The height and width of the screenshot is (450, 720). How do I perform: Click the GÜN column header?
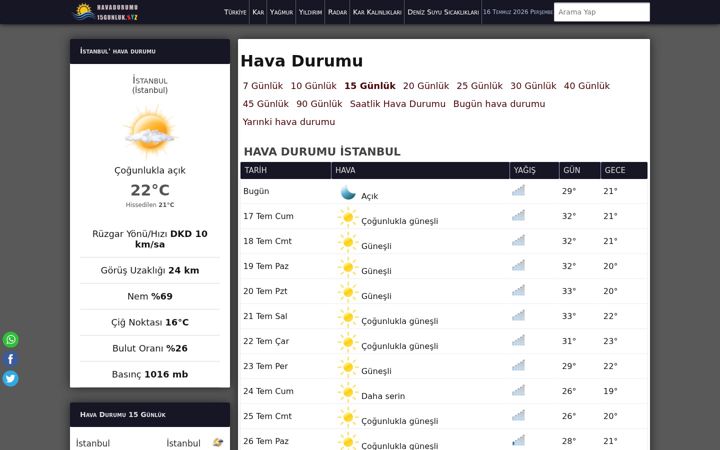coord(580,170)
